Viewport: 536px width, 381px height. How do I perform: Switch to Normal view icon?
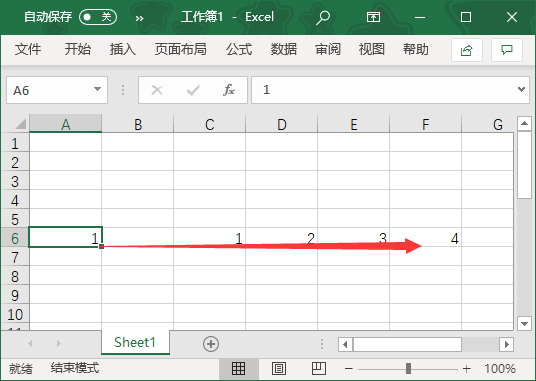click(238, 369)
